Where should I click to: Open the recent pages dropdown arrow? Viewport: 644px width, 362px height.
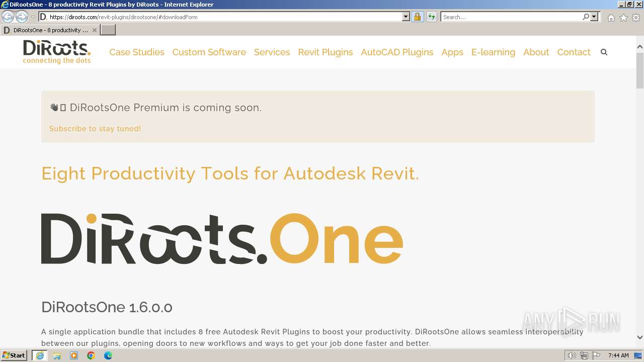point(33,17)
